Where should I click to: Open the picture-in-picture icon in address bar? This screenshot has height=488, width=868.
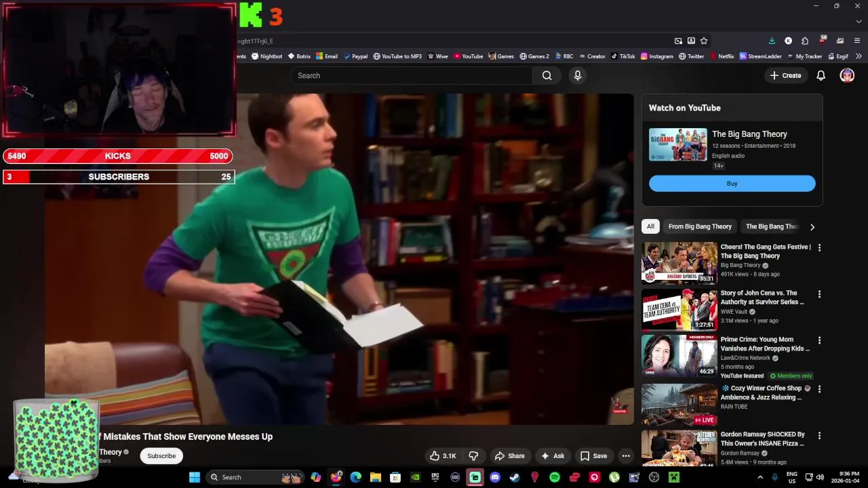pyautogui.click(x=678, y=41)
